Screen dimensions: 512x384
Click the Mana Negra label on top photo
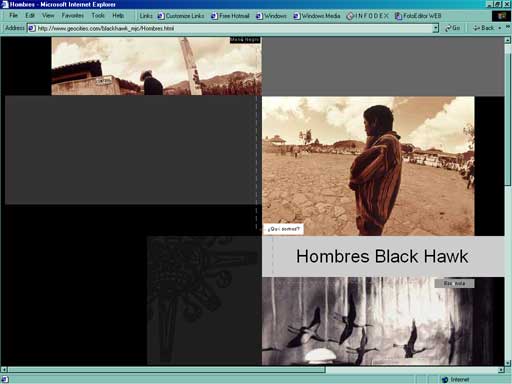click(245, 40)
